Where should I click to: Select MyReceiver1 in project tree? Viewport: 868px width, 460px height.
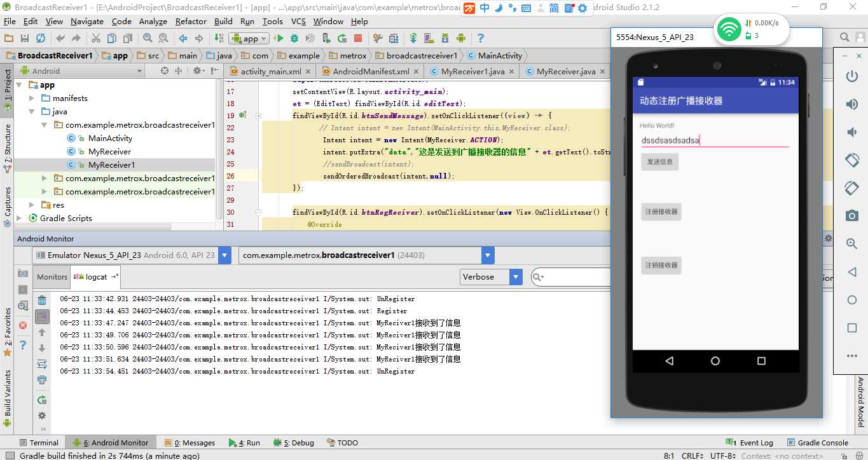coord(111,165)
